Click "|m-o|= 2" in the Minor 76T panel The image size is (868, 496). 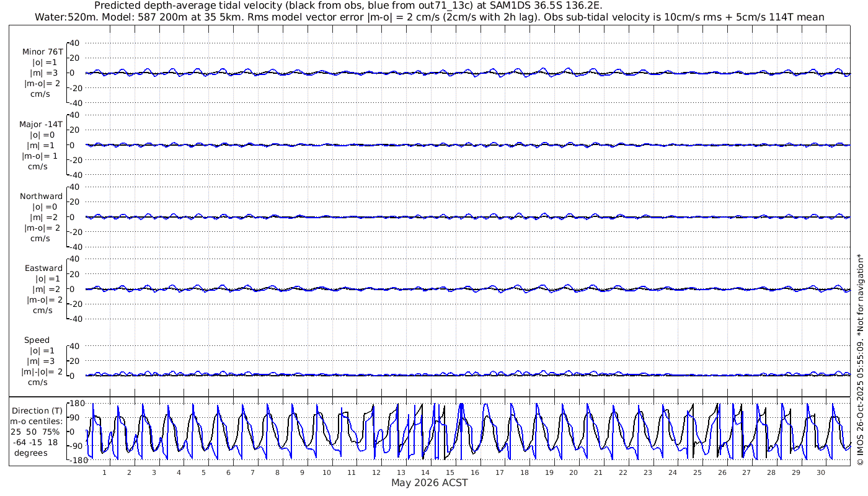[x=42, y=83]
